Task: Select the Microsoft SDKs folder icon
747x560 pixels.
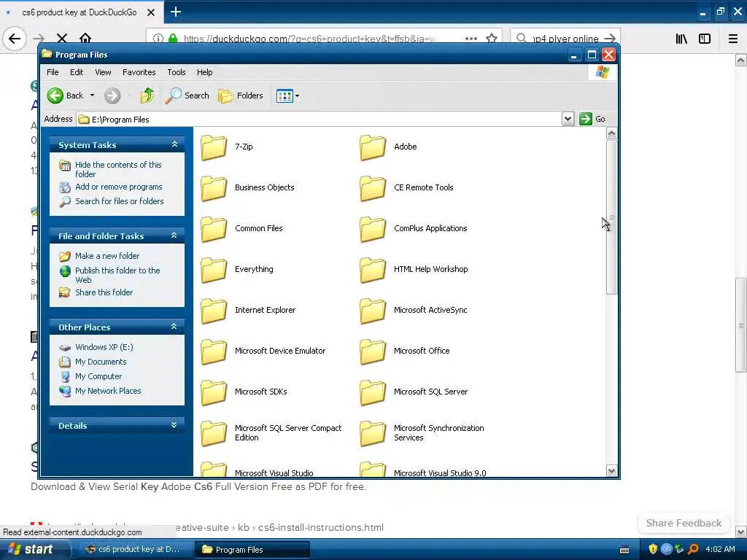Action: click(214, 392)
